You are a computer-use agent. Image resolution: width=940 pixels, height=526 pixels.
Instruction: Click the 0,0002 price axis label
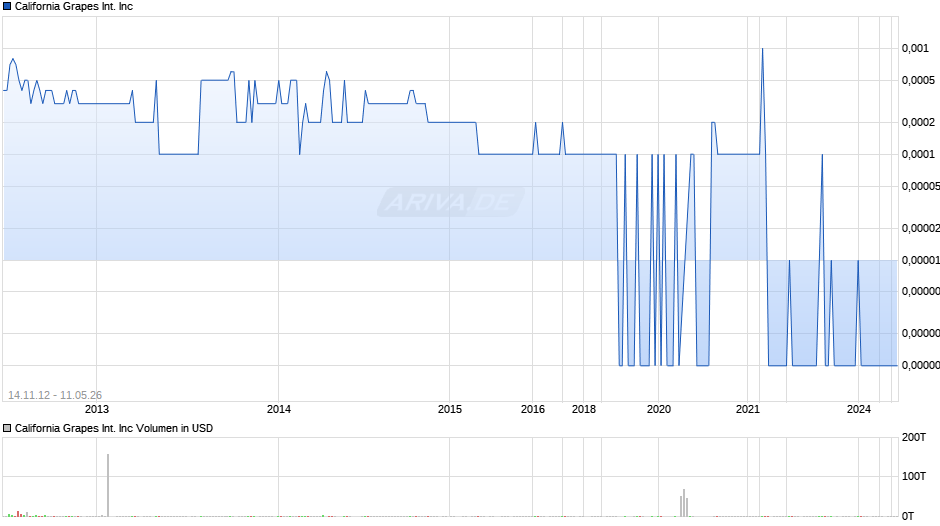coord(918,122)
